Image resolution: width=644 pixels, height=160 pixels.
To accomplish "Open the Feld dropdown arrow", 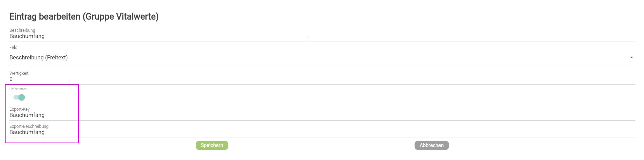I will pyautogui.click(x=631, y=58).
